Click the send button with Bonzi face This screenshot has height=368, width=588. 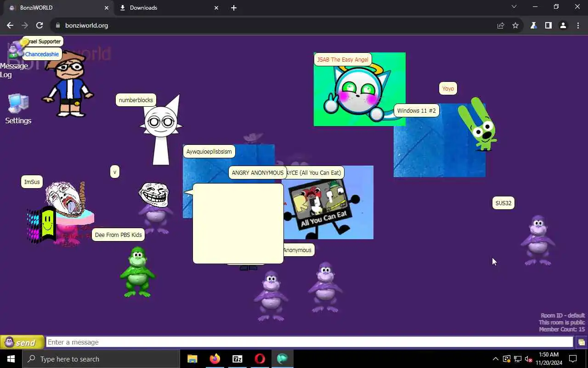tap(22, 342)
